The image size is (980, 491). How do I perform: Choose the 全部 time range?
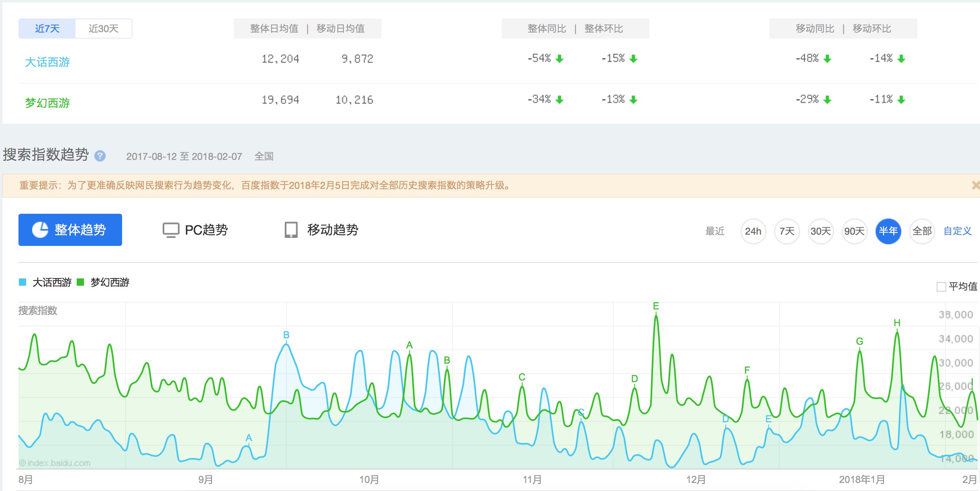point(922,231)
